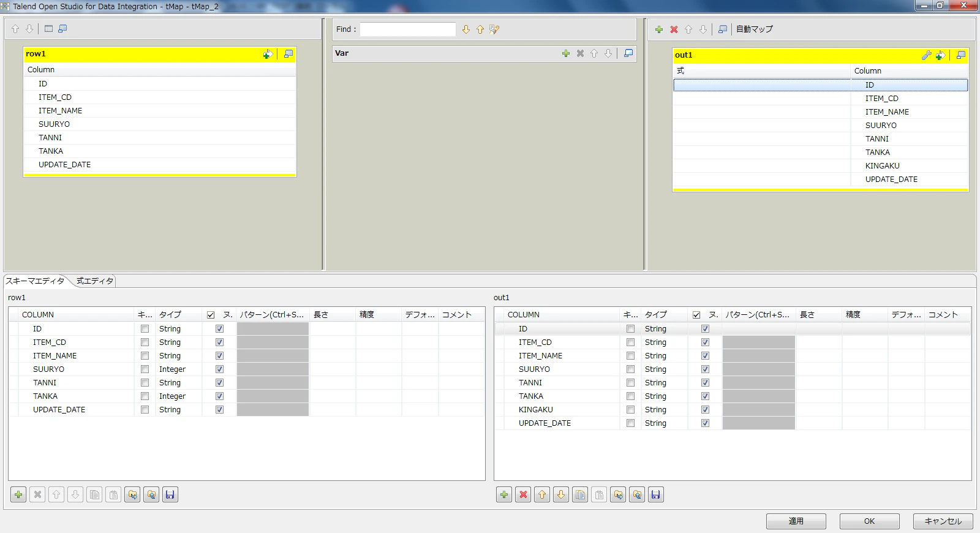Toggle key checkbox for out1 KINGAKU
Image resolution: width=980 pixels, height=533 pixels.
click(630, 410)
